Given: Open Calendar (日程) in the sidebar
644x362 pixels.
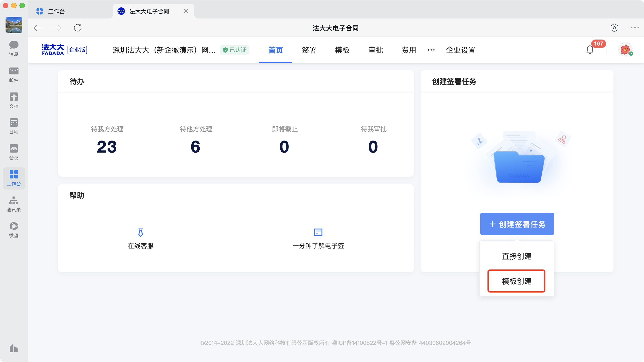Looking at the screenshot, I should (x=14, y=126).
